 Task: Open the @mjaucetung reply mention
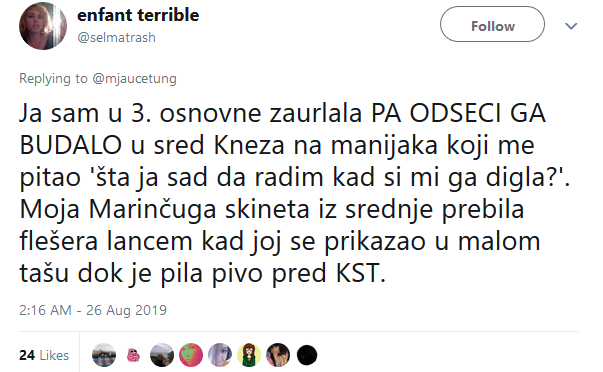(134, 78)
